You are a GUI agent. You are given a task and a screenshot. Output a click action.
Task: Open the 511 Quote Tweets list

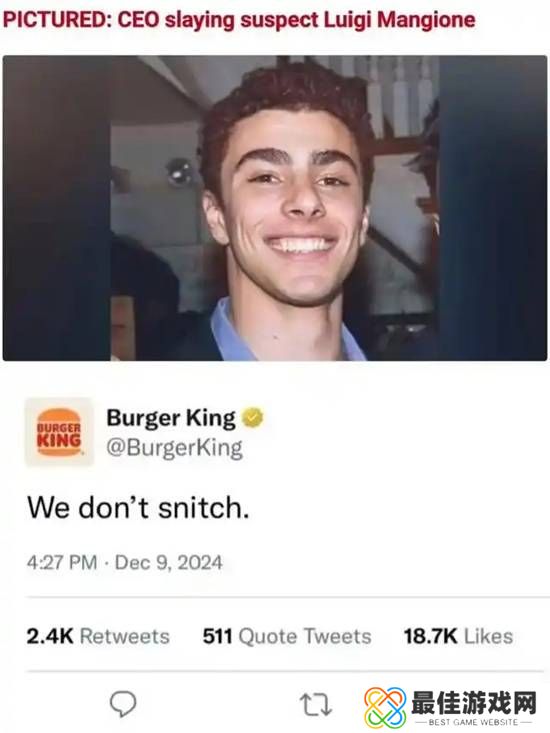click(287, 636)
